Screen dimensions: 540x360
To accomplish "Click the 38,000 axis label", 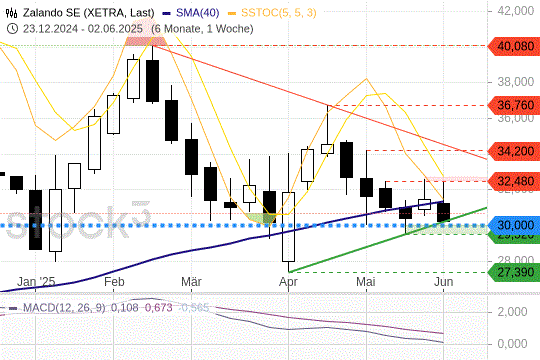I will tap(516, 82).
